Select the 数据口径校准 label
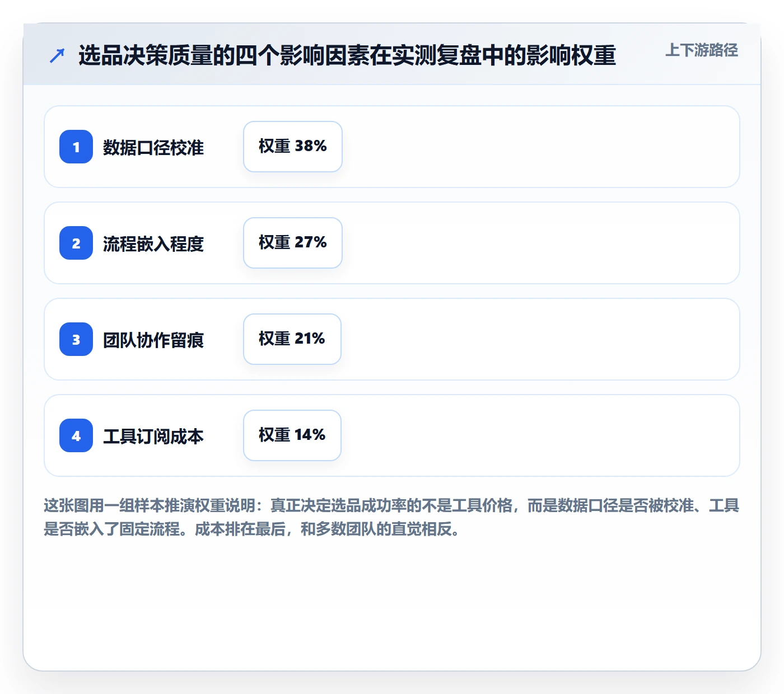This screenshot has width=784, height=694. (153, 147)
